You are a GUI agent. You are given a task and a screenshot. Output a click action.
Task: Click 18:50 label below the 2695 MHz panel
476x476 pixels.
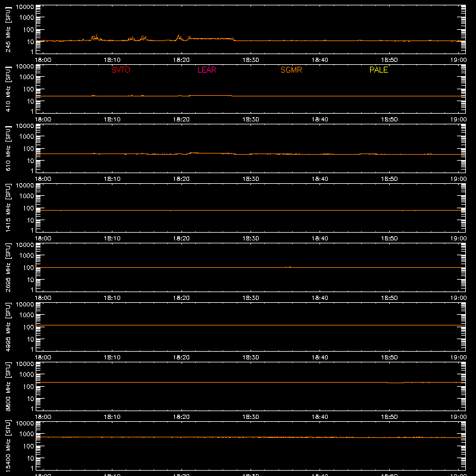pos(389,298)
